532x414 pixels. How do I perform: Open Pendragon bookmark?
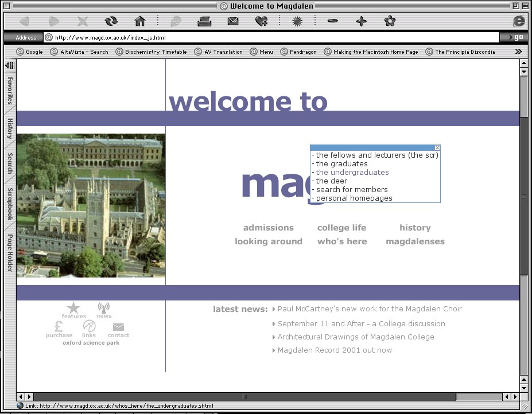(298, 52)
